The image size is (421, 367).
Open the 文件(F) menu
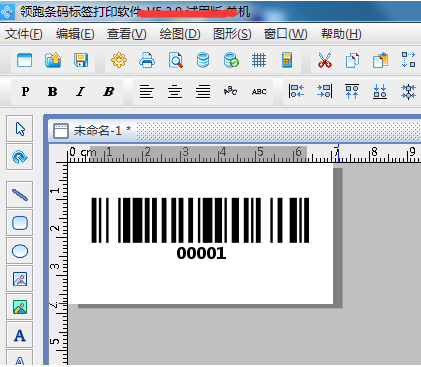24,34
